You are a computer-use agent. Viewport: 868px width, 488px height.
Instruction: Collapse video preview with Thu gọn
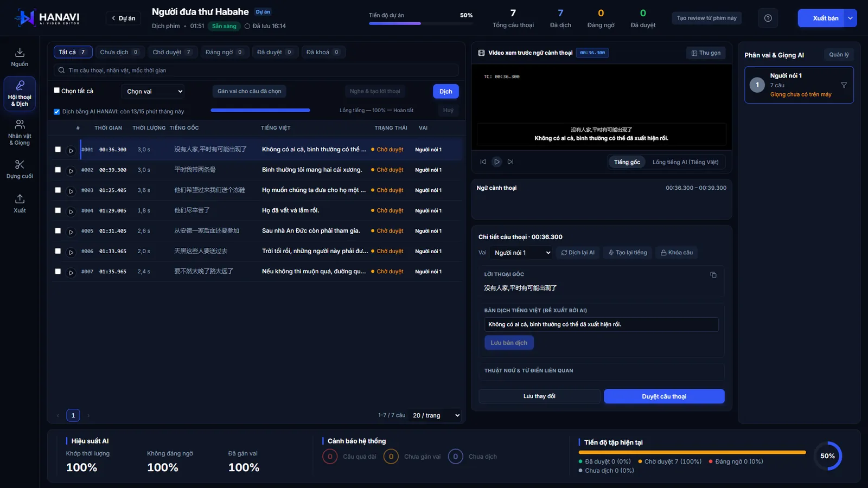[x=706, y=53]
